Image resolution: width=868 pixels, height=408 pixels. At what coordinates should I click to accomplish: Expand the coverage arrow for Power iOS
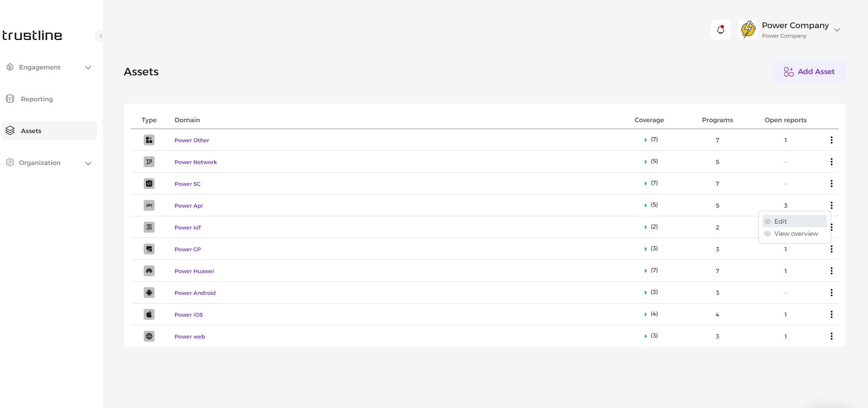pos(646,314)
